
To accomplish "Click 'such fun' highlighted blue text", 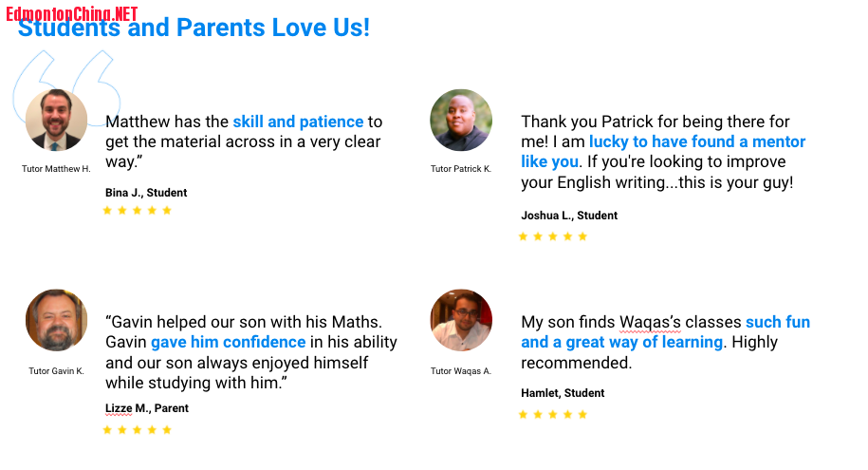I will [x=778, y=322].
